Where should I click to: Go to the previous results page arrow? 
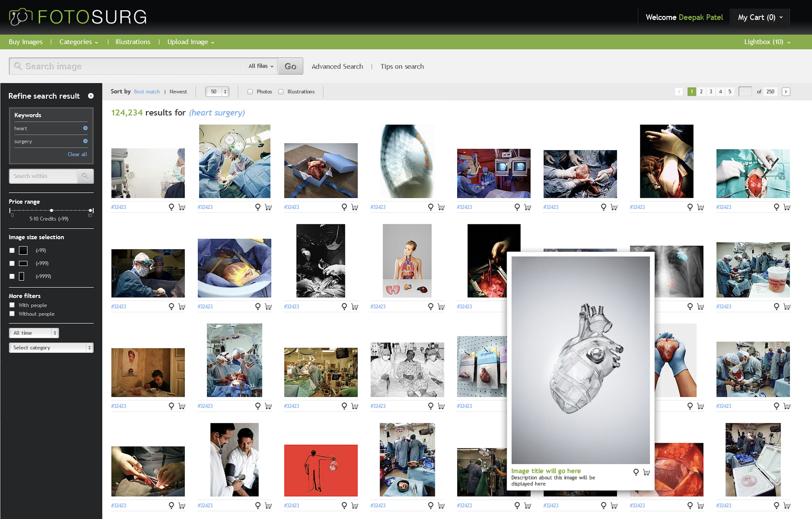click(x=679, y=91)
